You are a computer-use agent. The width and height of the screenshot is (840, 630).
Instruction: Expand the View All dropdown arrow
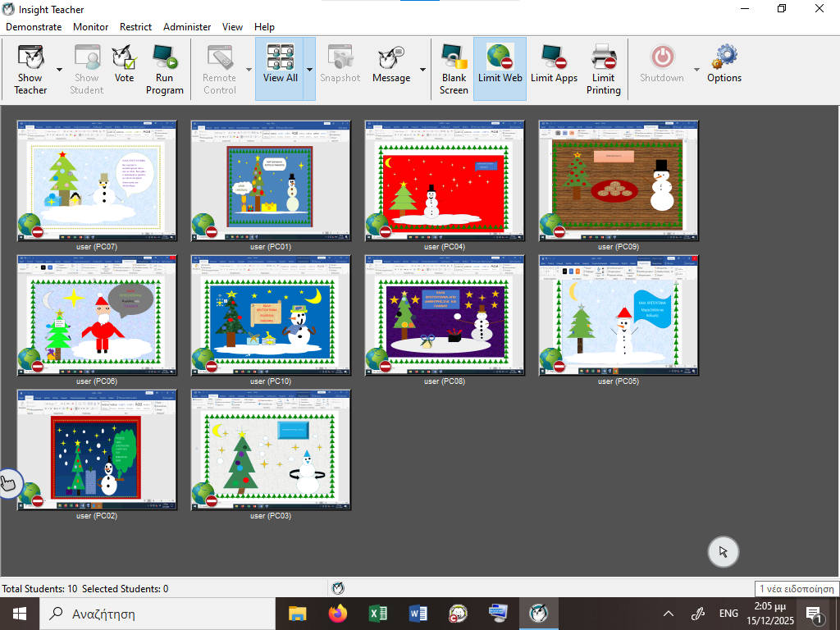point(309,70)
